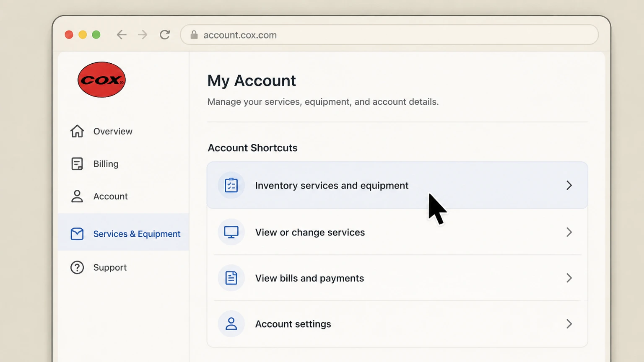Expand View or change services chevron
644x362 pixels.
(569, 232)
